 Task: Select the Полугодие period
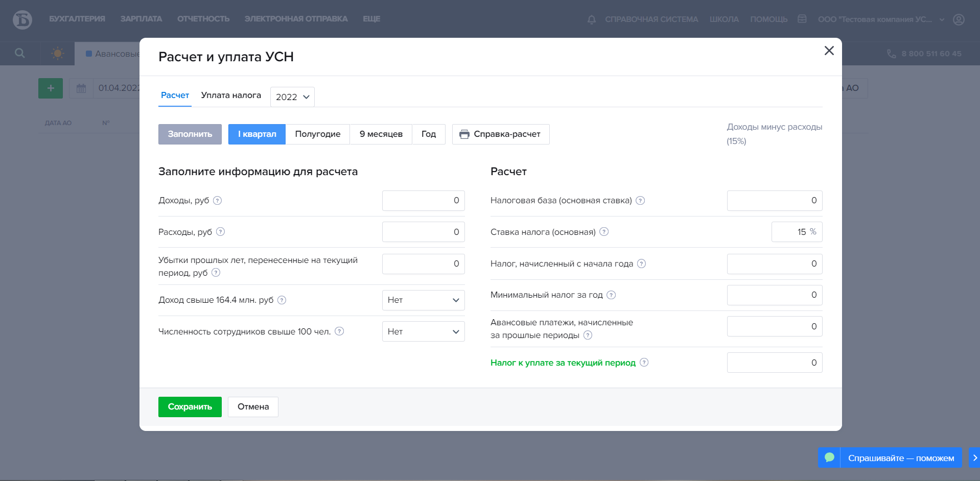[x=318, y=134]
